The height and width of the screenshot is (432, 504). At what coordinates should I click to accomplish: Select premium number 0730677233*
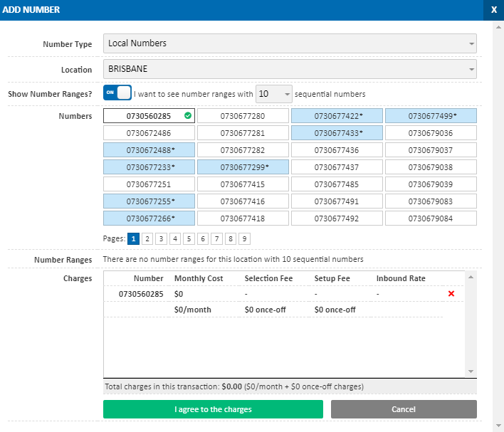pyautogui.click(x=149, y=167)
